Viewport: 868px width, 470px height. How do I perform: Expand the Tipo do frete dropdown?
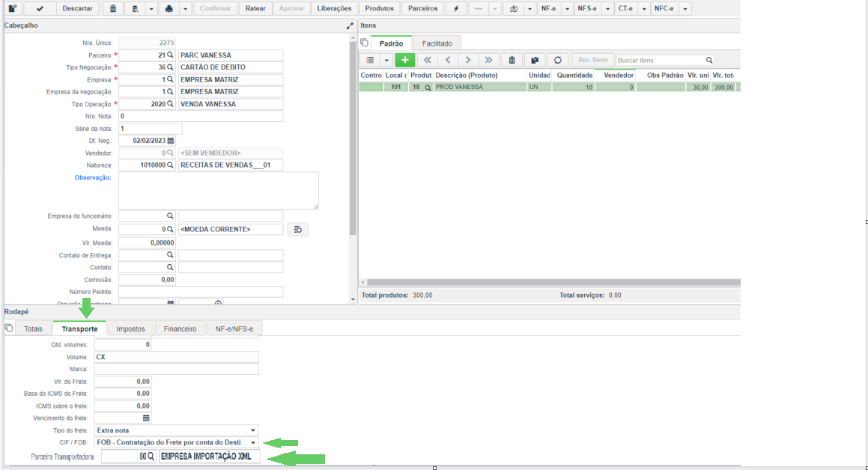(253, 430)
